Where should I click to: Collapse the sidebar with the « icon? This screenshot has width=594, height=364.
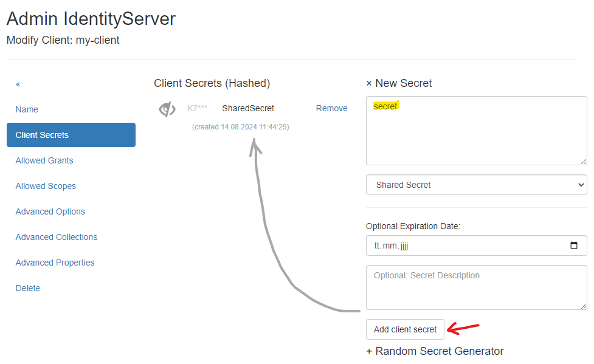pos(18,84)
